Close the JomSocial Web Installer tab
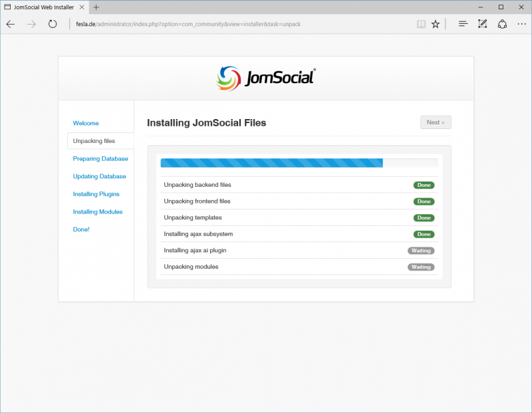 [x=82, y=7]
